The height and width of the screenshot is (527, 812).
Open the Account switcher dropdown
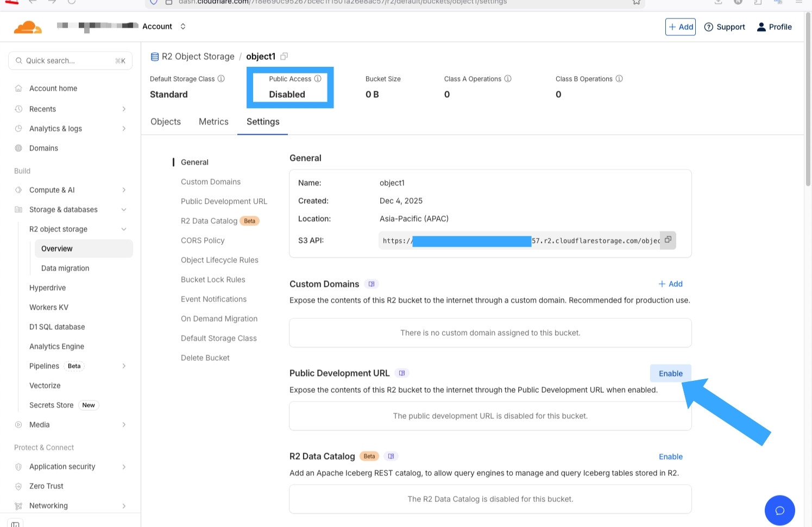point(183,27)
